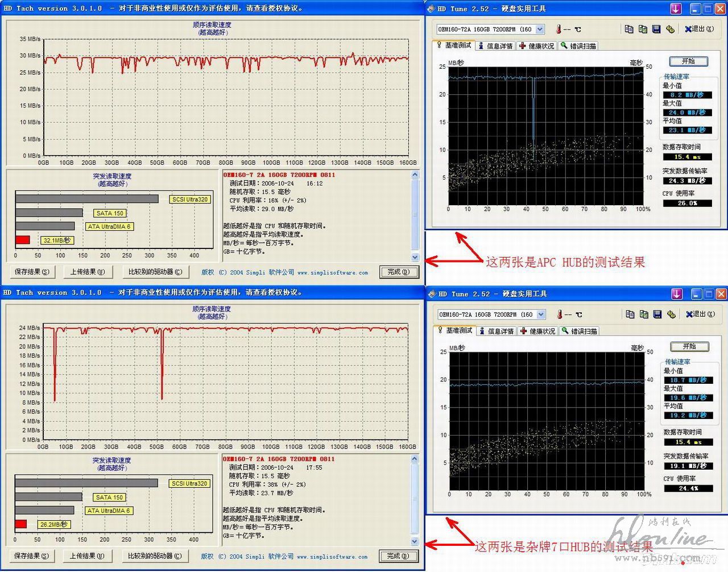728x572 pixels.
Task: Click copy-text icon in lower HD Tune toolbar
Action: click(630, 314)
